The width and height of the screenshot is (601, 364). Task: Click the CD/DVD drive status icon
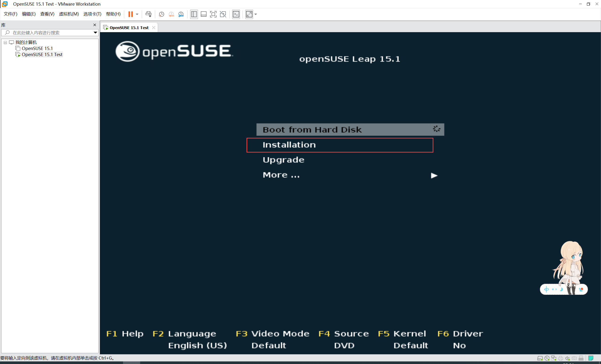(547, 358)
